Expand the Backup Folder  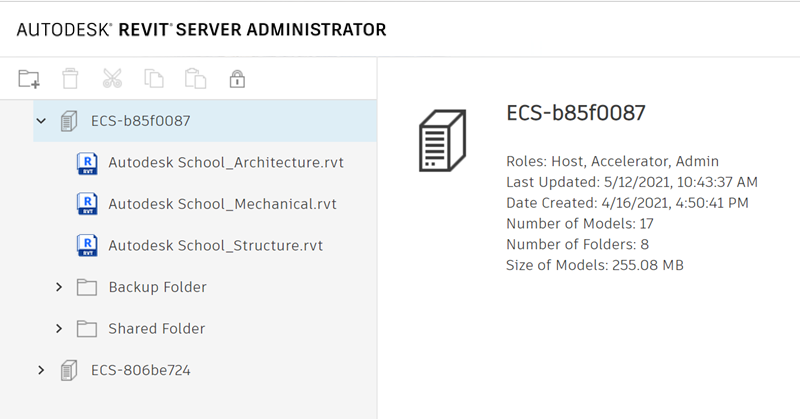(x=59, y=287)
